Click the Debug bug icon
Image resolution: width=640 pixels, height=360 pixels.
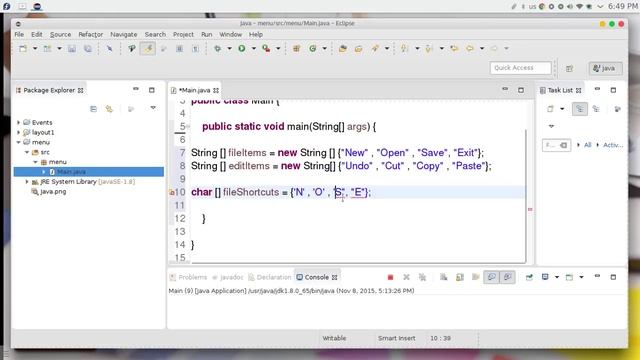(x=218, y=49)
